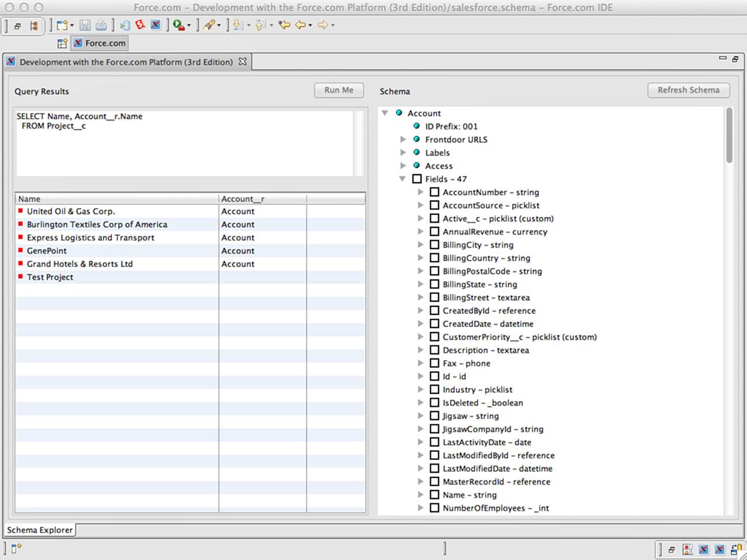
Task: Check the BillingCity - string checkbox
Action: (434, 244)
